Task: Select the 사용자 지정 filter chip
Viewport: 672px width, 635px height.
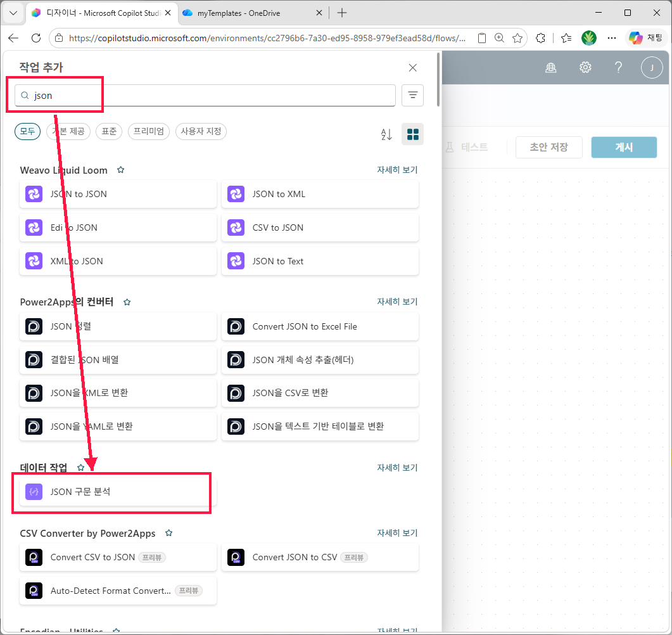Action: pyautogui.click(x=201, y=131)
